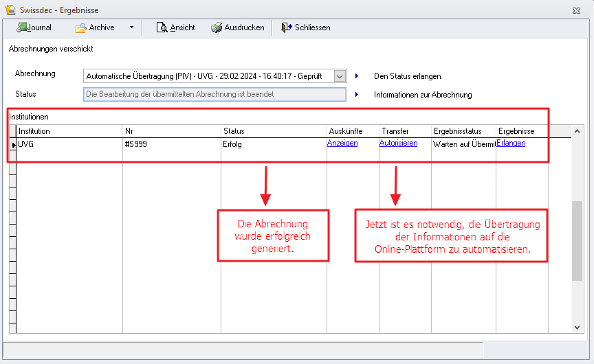Open the Archive folder icon

click(x=80, y=27)
